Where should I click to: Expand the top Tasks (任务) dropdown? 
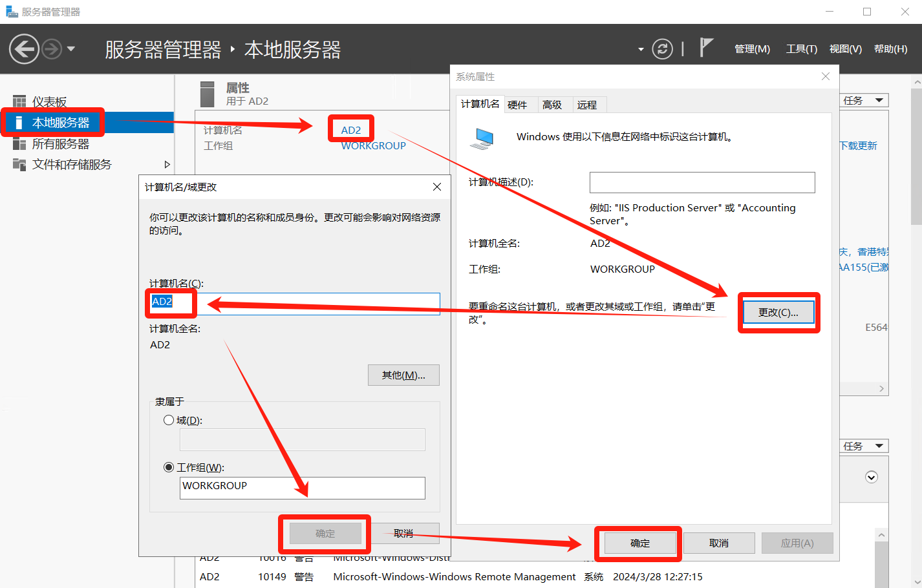(864, 100)
